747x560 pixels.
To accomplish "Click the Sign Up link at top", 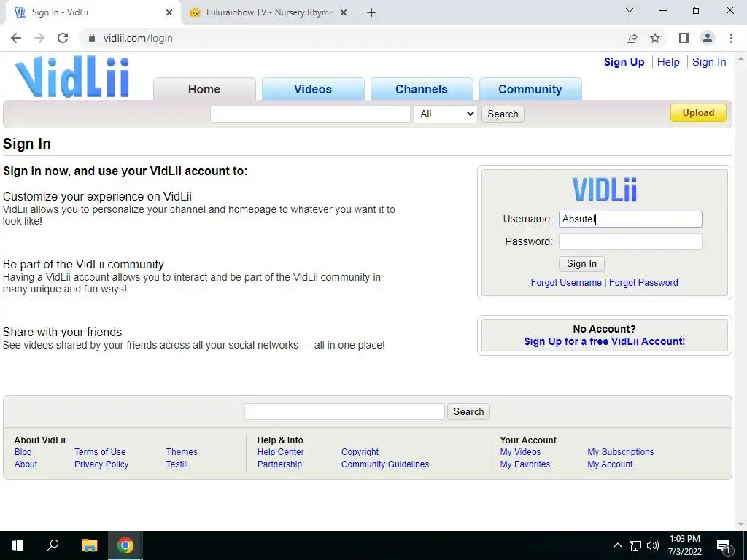I will tap(624, 62).
